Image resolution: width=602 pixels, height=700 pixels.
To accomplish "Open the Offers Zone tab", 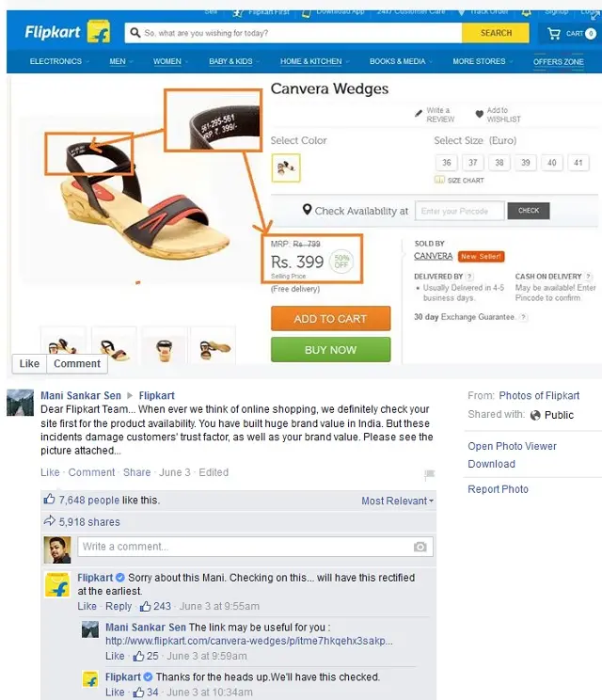I will click(x=559, y=62).
